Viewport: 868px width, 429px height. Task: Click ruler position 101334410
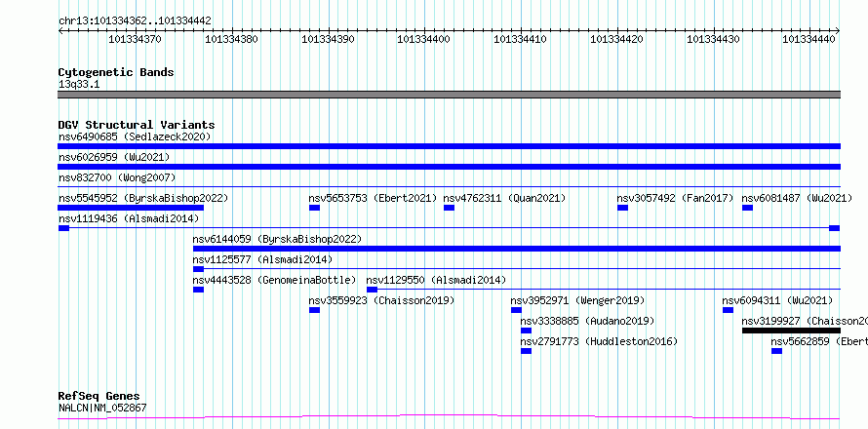click(x=521, y=39)
